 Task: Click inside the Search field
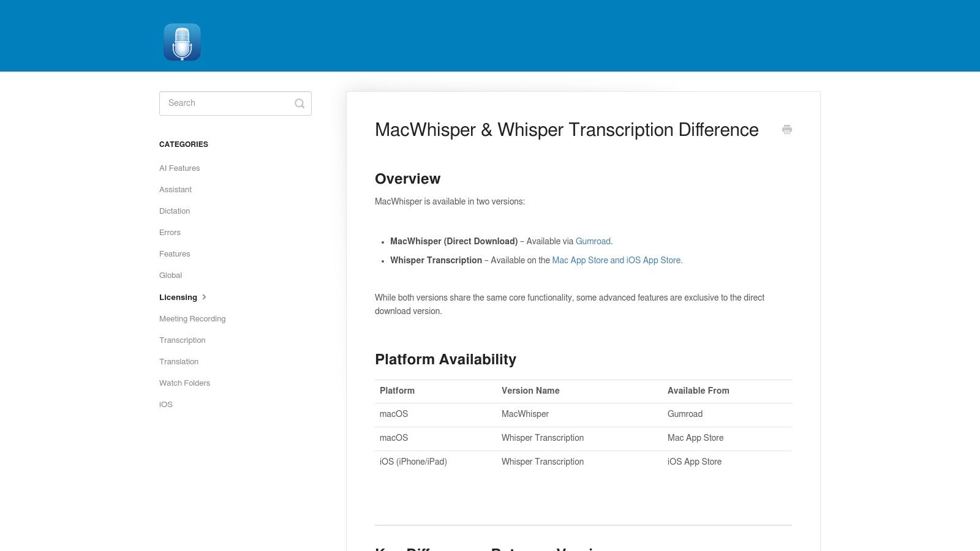click(227, 103)
